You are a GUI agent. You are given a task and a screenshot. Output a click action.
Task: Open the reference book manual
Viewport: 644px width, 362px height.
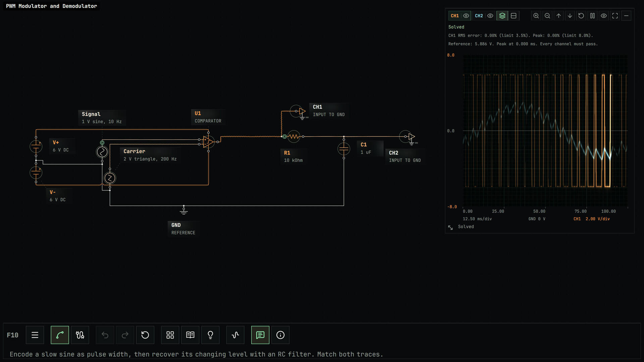190,335
